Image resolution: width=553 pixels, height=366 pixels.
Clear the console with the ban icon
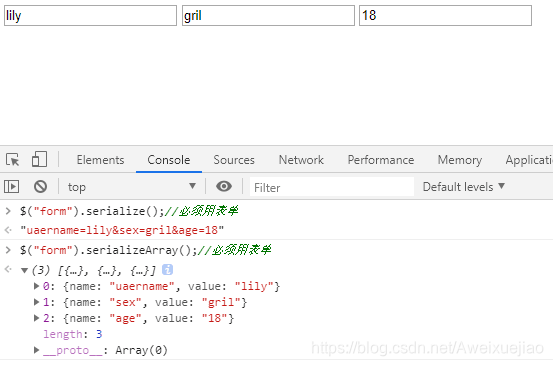click(x=41, y=186)
